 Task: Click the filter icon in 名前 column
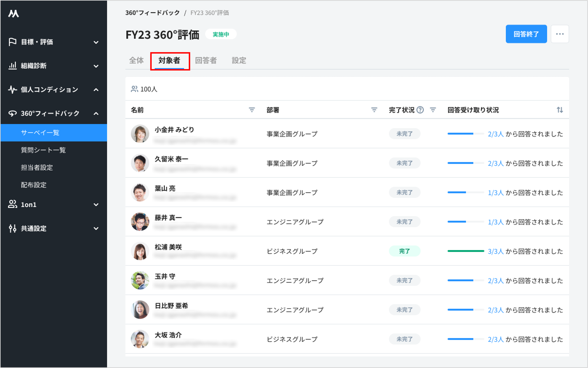point(252,110)
